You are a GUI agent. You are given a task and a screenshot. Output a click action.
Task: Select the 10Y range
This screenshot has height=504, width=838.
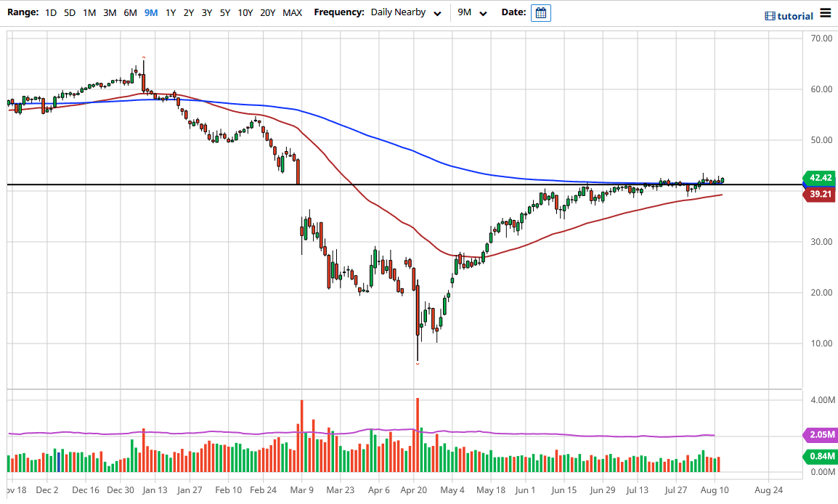(x=245, y=12)
